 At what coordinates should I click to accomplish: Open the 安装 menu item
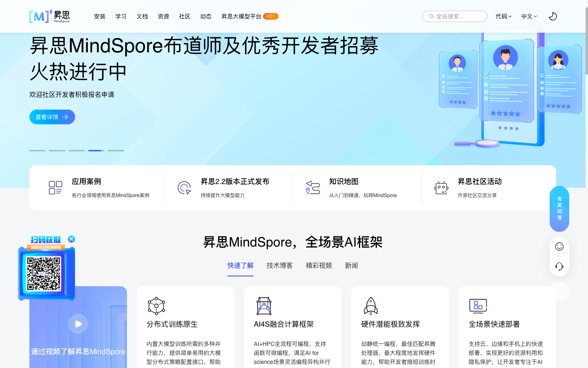point(100,16)
